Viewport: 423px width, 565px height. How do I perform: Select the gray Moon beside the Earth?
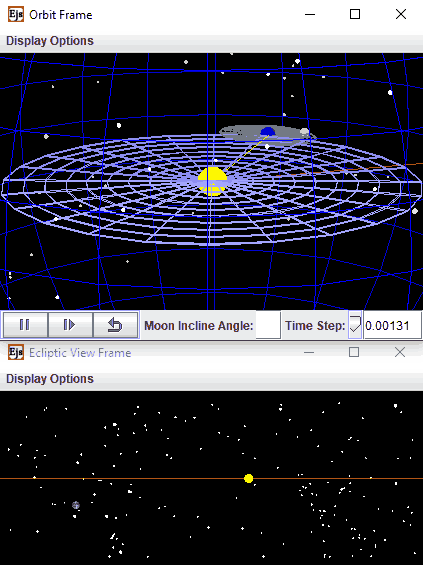click(x=304, y=132)
